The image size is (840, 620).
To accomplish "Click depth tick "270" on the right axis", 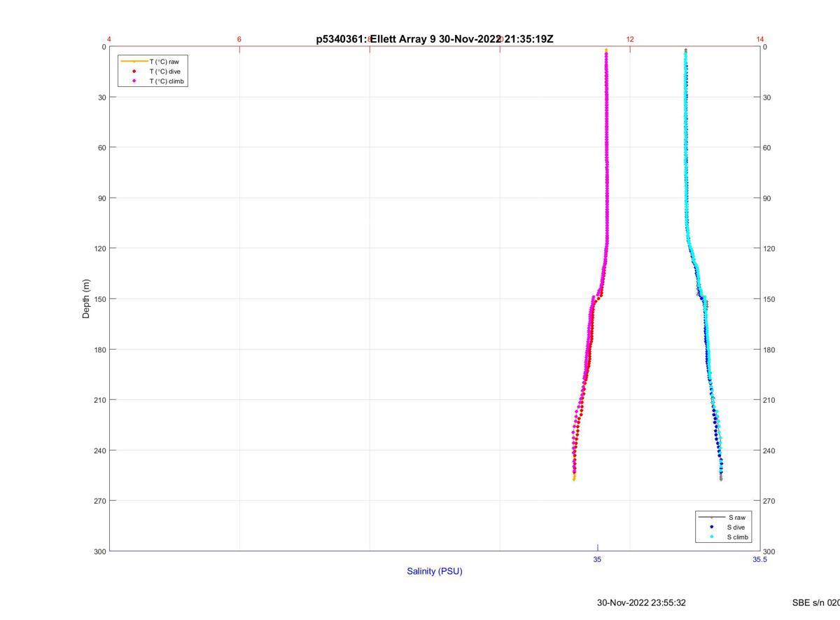I will [770, 501].
